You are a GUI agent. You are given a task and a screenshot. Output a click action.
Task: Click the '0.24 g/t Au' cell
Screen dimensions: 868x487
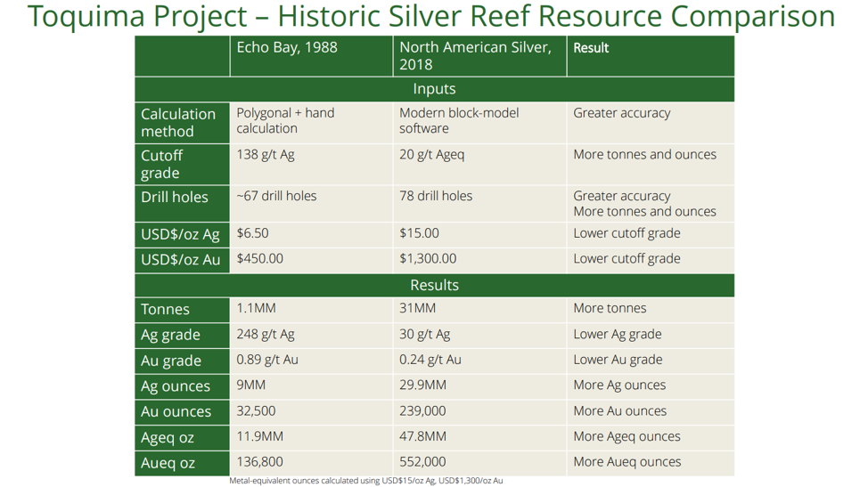tap(480, 361)
